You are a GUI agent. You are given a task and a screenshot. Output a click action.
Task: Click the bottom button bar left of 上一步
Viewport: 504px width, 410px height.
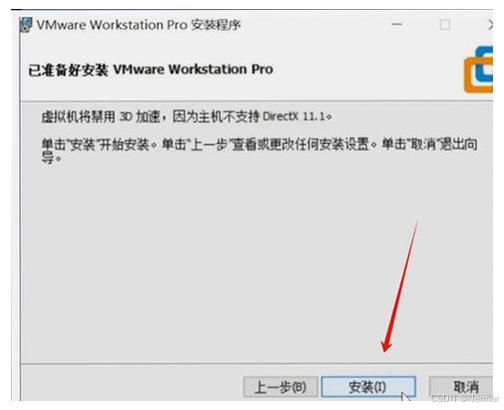(132, 383)
